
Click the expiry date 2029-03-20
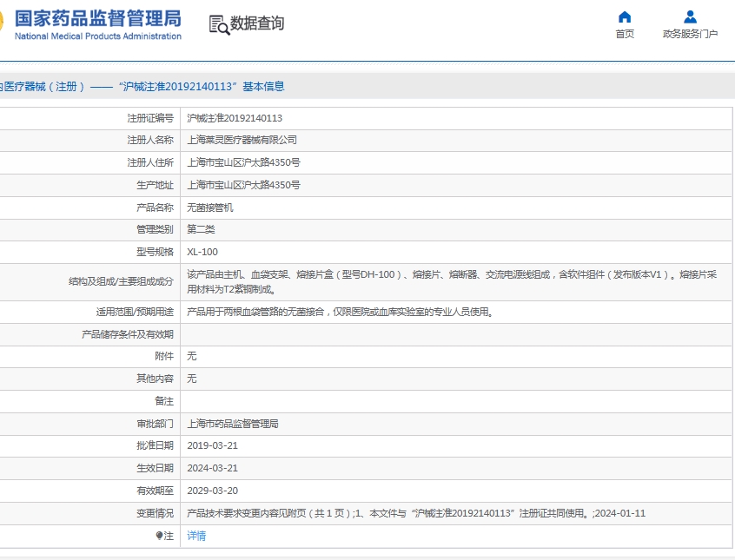coord(212,491)
